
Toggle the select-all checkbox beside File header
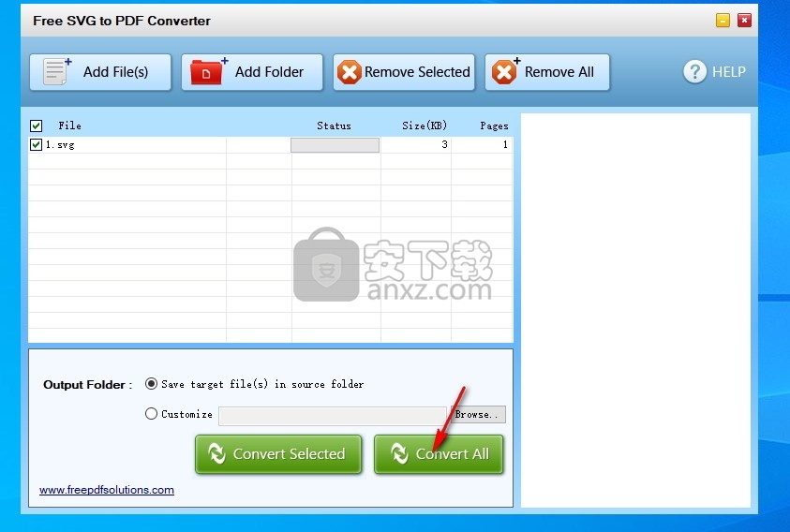point(36,126)
